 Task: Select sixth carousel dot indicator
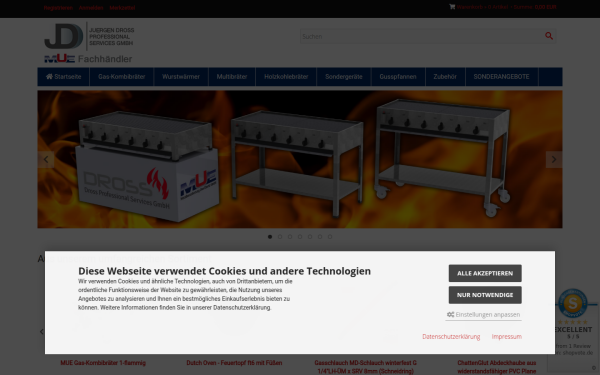[320, 237]
